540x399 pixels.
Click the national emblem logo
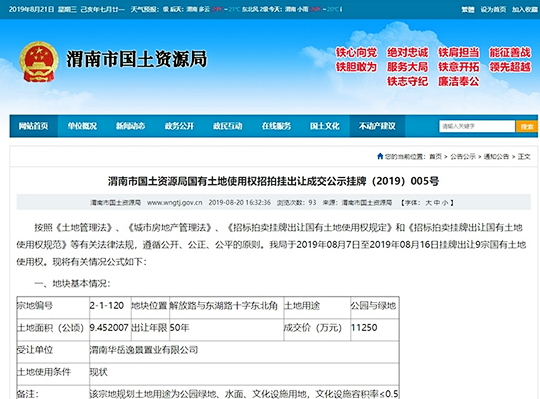pyautogui.click(x=39, y=62)
